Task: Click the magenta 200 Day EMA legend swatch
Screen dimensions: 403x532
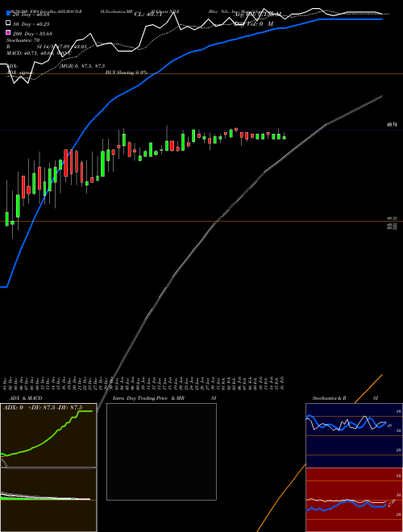Action: [x=8, y=33]
